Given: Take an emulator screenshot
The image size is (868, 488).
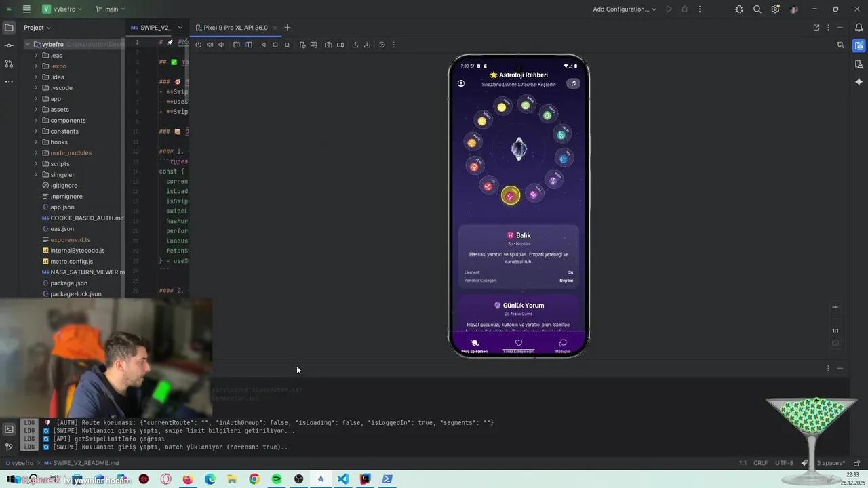Looking at the screenshot, I should pyautogui.click(x=328, y=45).
